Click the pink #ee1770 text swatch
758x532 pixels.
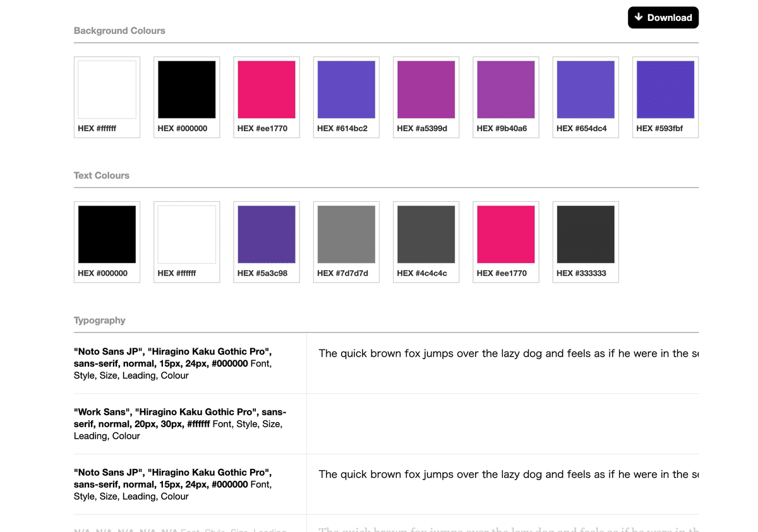[505, 234]
